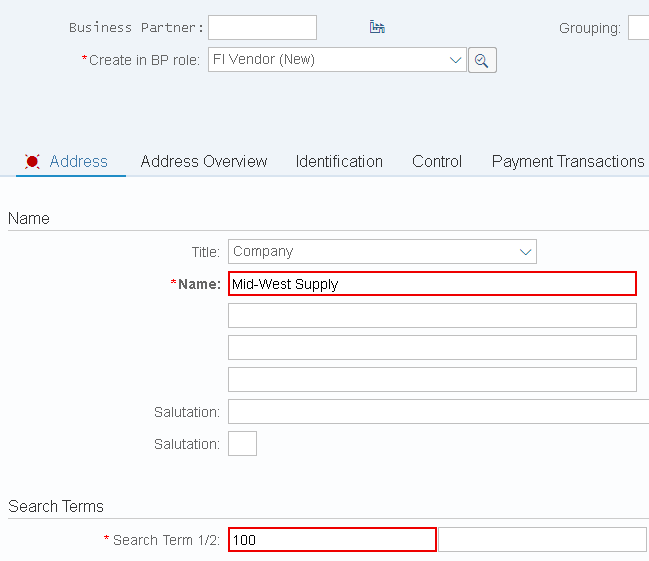
Task: Click Search Term 1 field showing 100
Action: [332, 539]
